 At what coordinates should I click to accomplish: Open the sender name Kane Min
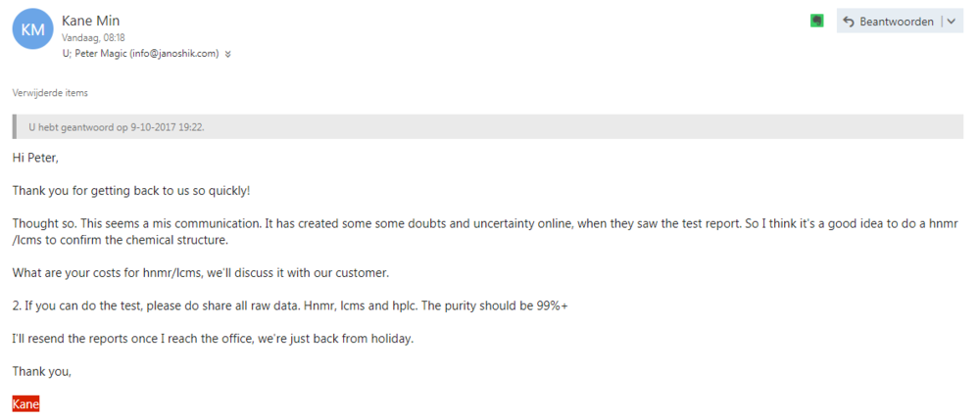[x=90, y=21]
